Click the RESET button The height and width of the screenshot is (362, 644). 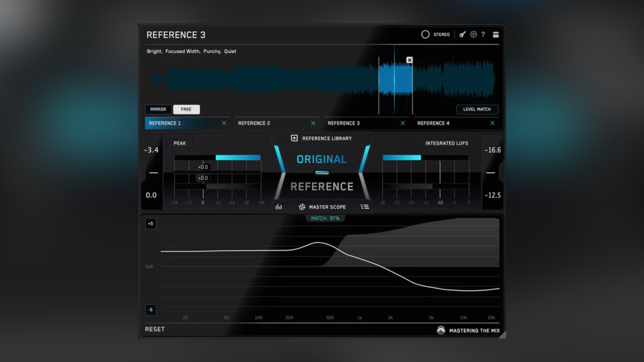(155, 329)
